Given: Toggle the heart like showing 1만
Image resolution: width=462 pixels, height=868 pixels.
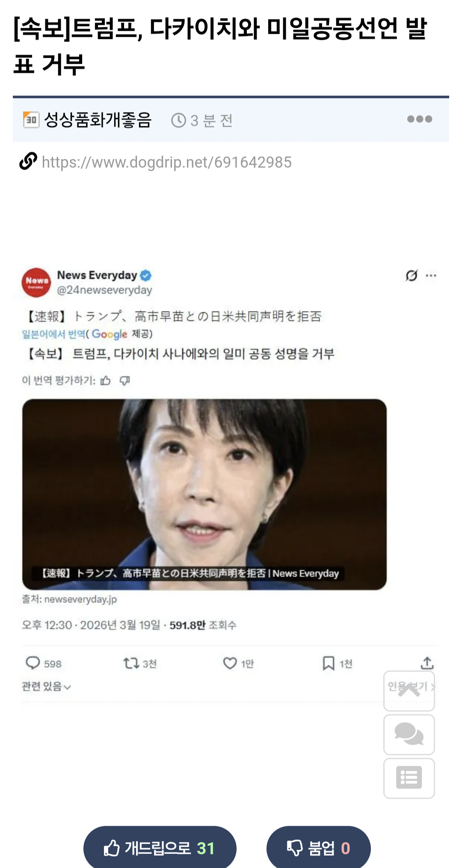Looking at the screenshot, I should click(x=230, y=663).
